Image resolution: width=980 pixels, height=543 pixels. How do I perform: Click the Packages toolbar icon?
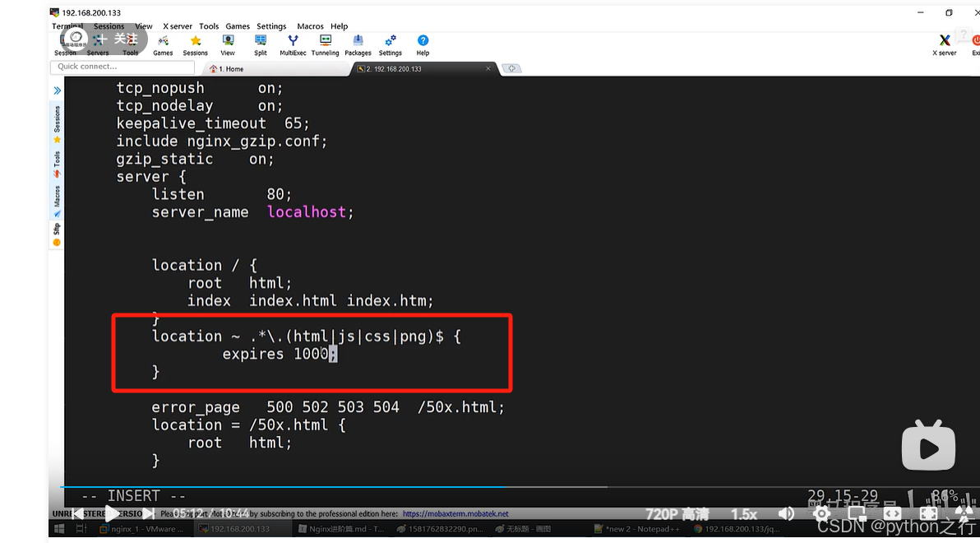(x=358, y=45)
